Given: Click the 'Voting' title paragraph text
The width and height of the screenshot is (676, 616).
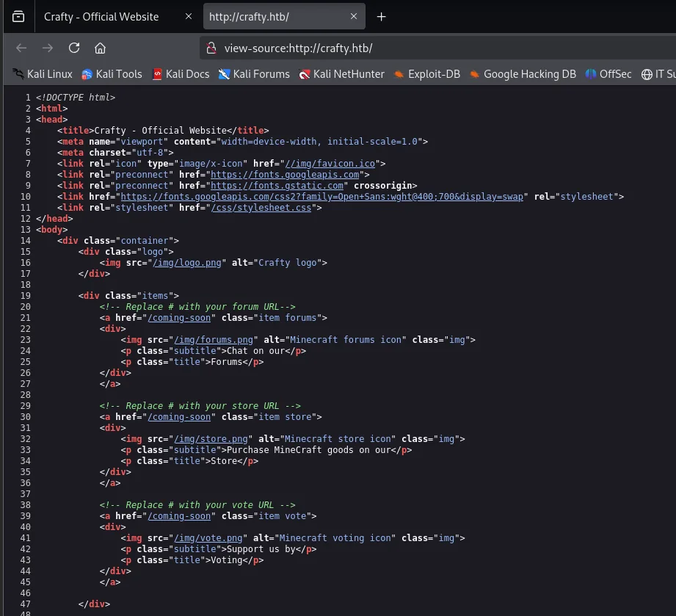Looking at the screenshot, I should [x=227, y=560].
